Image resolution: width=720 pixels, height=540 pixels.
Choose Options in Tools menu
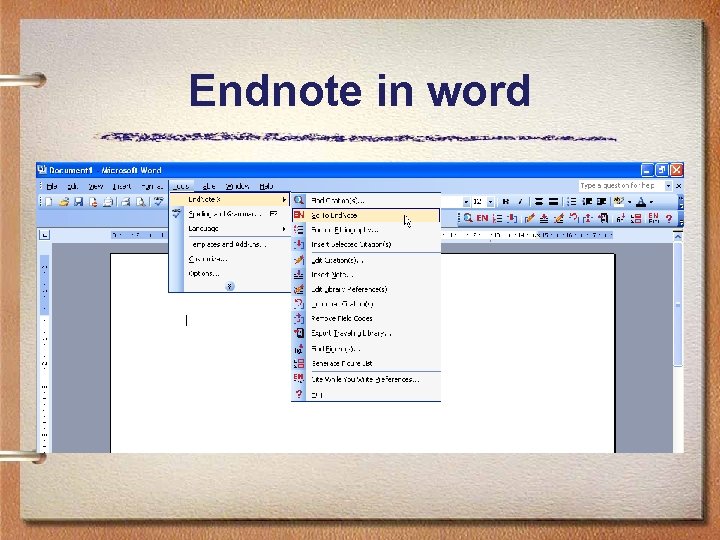pyautogui.click(x=230, y=274)
